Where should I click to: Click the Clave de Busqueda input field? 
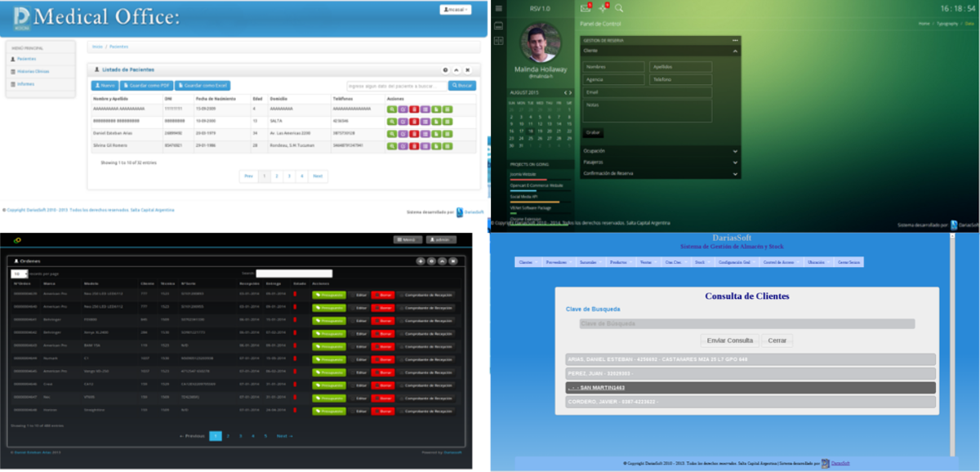746,324
